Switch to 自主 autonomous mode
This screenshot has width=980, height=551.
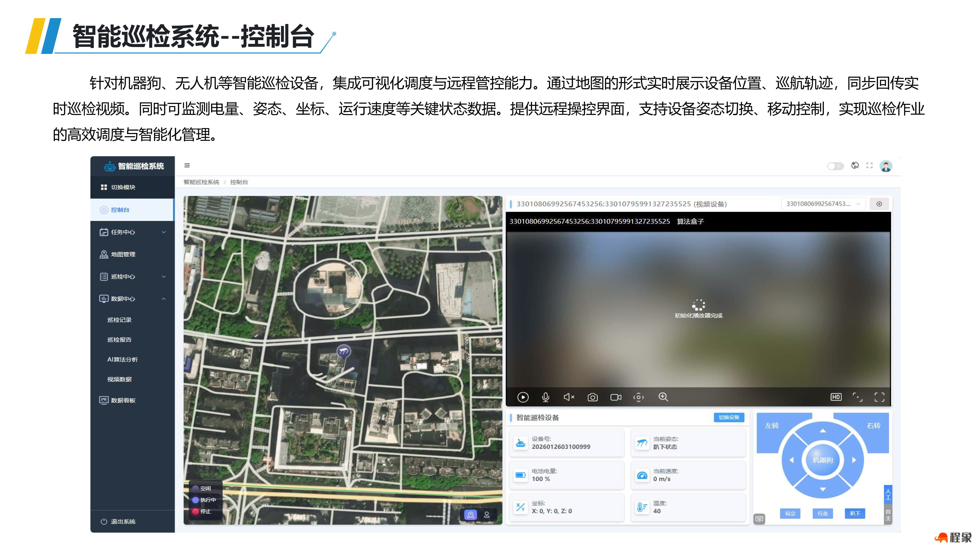(x=888, y=515)
